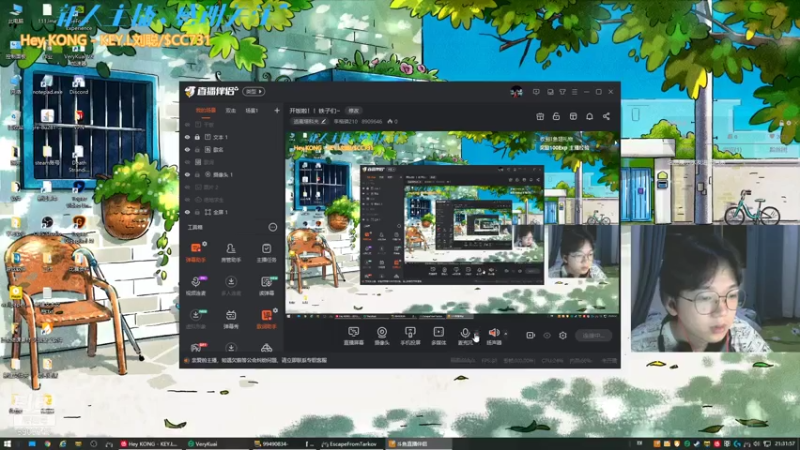Add 手机投屏 phone mirroring source

(x=410, y=336)
